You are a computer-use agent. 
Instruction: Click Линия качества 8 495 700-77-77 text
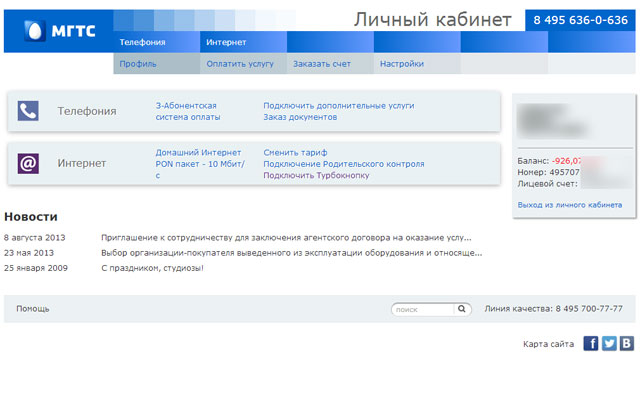tap(553, 309)
